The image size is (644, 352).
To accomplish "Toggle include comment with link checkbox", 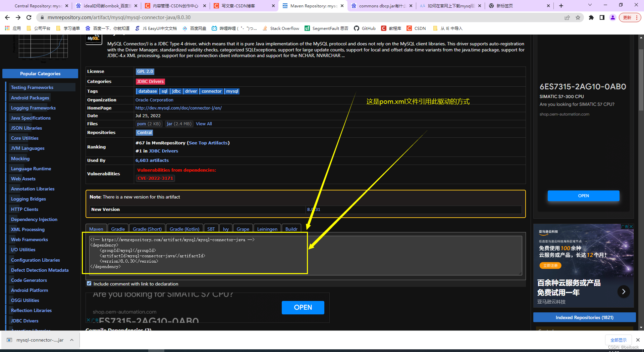I will (x=89, y=283).
